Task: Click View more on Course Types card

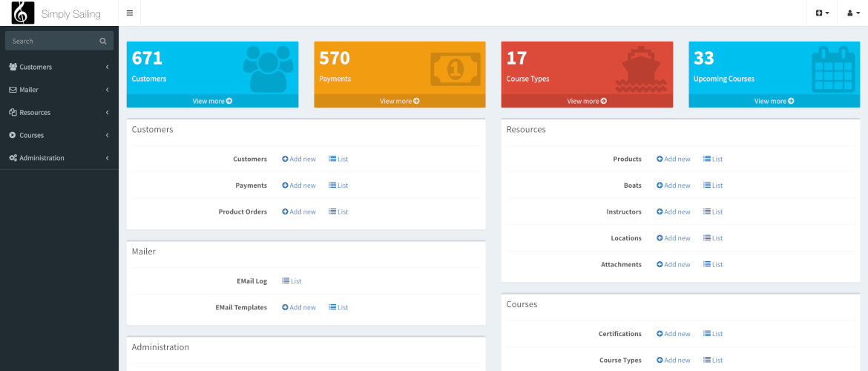Action: [587, 101]
